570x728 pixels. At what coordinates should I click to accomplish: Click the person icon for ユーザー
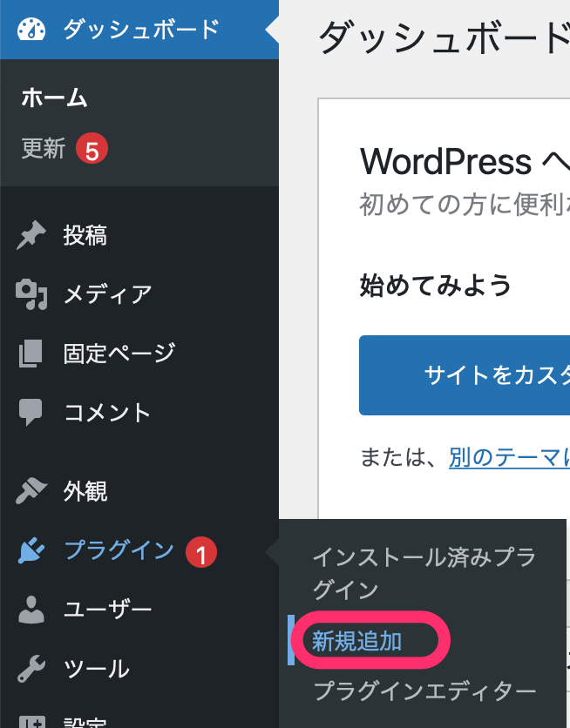pyautogui.click(x=31, y=610)
